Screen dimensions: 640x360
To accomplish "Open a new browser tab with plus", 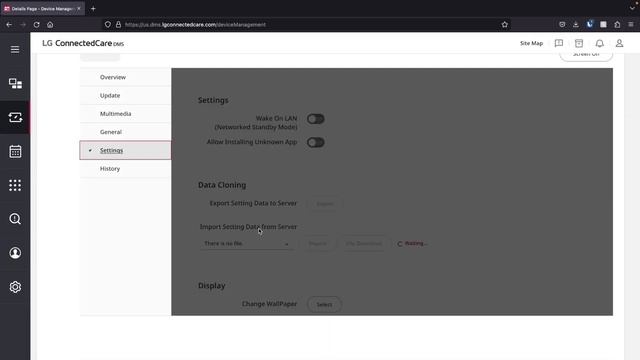I will tap(93, 9).
